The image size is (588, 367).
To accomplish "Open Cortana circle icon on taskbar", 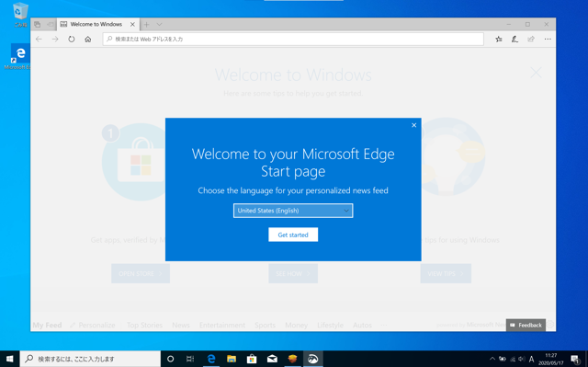I will pyautogui.click(x=170, y=359).
